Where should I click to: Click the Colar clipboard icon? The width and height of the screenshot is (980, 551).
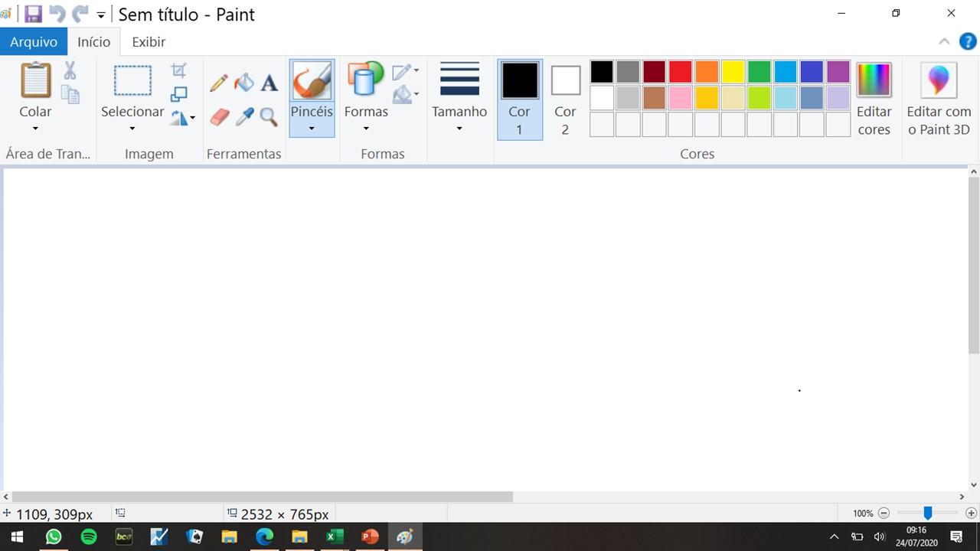pyautogui.click(x=35, y=80)
